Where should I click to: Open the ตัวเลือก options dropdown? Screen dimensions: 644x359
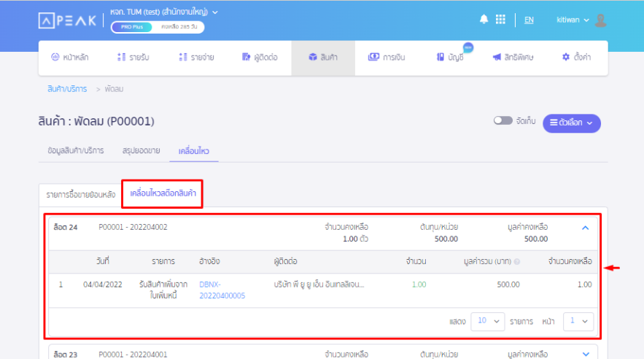572,123
